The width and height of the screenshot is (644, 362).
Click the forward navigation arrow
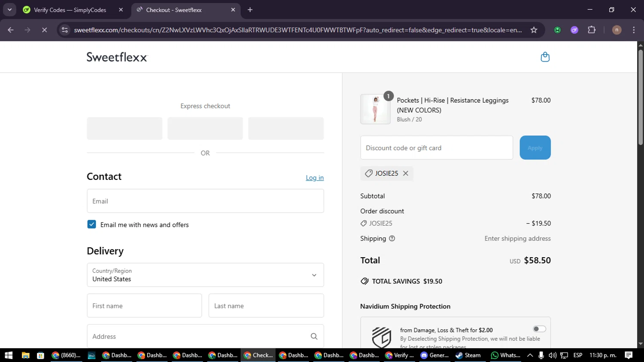27,30
